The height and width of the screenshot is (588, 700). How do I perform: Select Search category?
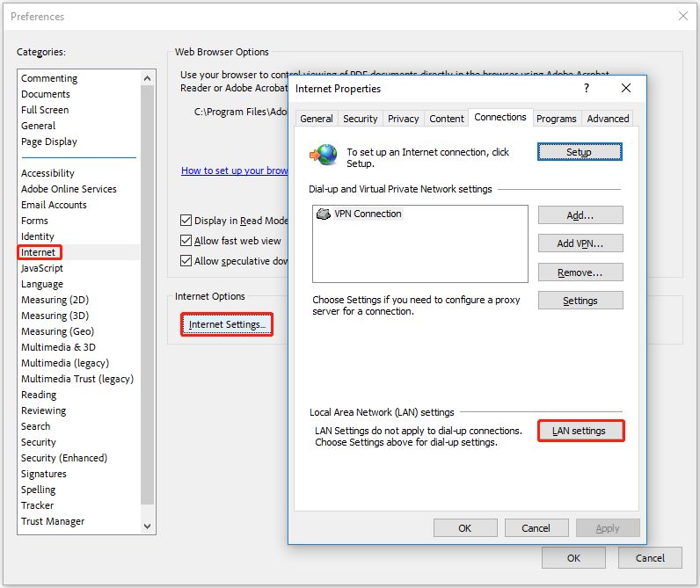pyautogui.click(x=36, y=426)
